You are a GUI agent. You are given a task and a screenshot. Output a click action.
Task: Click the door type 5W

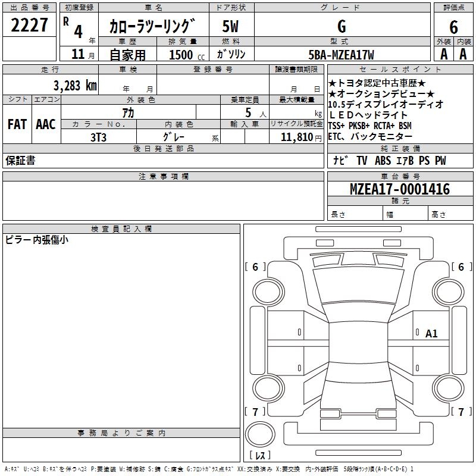click(230, 26)
